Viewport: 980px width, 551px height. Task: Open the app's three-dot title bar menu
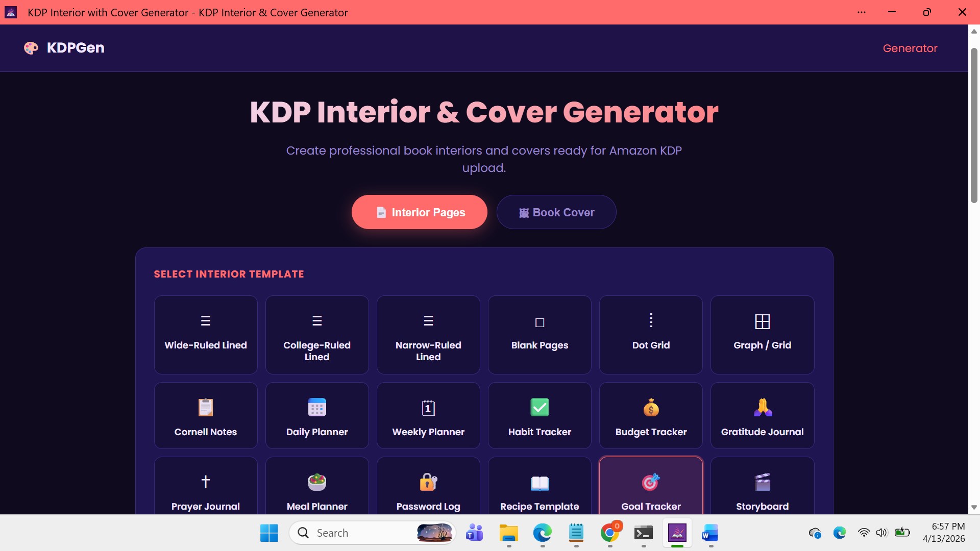coord(862,12)
